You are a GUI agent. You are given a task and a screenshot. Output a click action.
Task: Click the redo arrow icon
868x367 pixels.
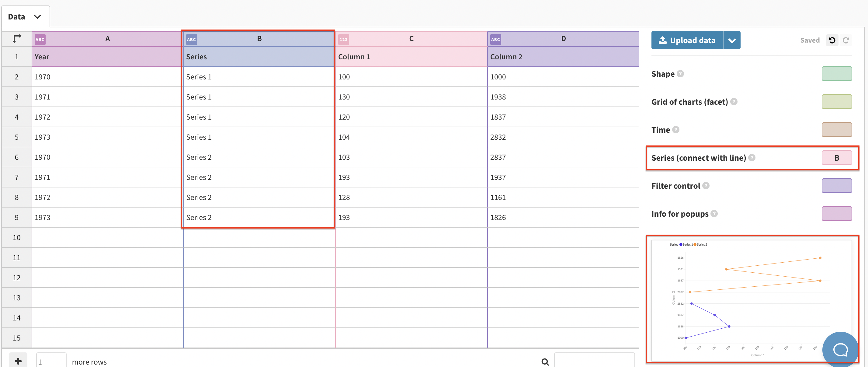click(847, 40)
